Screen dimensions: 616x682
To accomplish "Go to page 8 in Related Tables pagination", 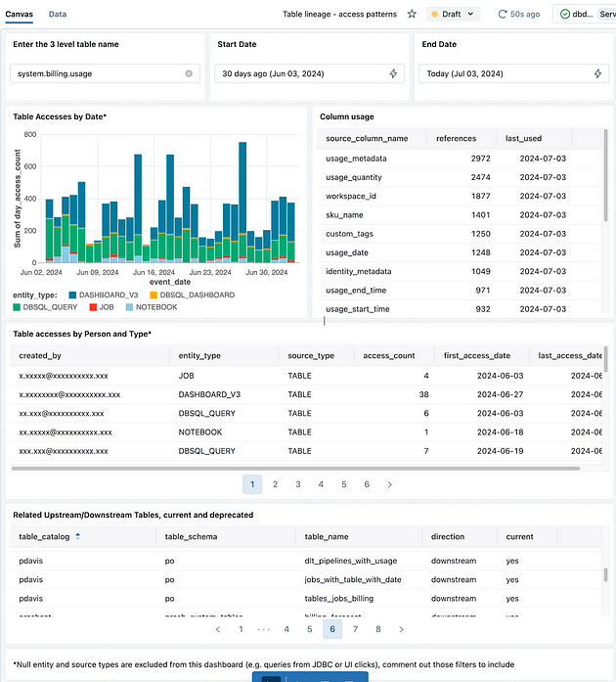I will click(378, 629).
